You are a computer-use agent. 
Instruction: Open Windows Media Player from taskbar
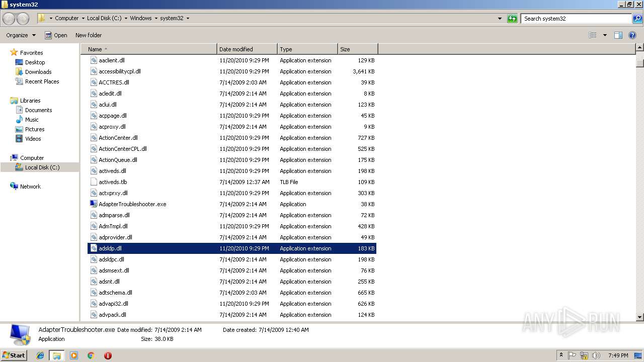[x=74, y=355]
